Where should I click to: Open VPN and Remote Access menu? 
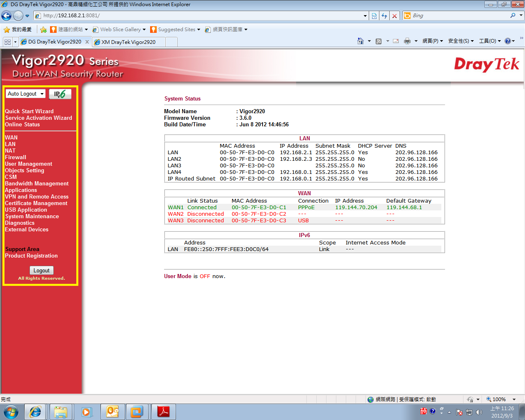click(x=37, y=196)
